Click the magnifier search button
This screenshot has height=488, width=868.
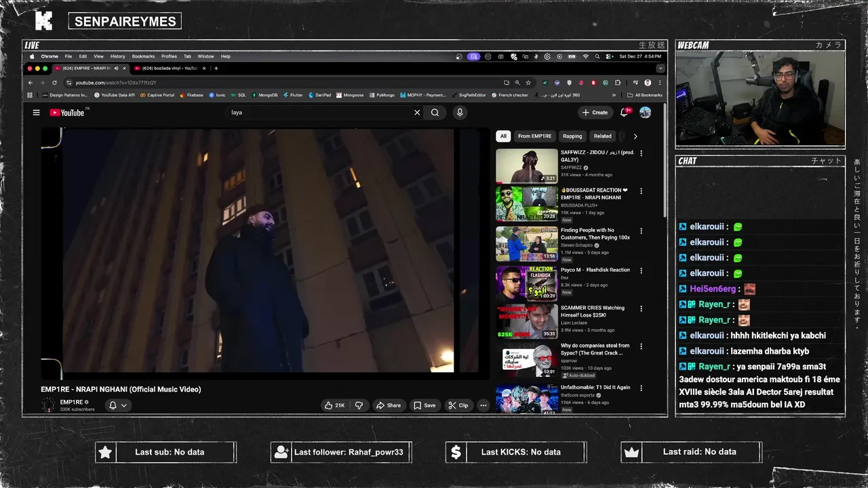[435, 113]
